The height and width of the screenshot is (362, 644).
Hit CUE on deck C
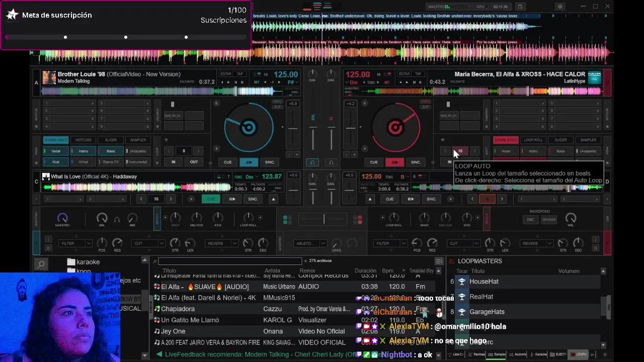(x=211, y=199)
